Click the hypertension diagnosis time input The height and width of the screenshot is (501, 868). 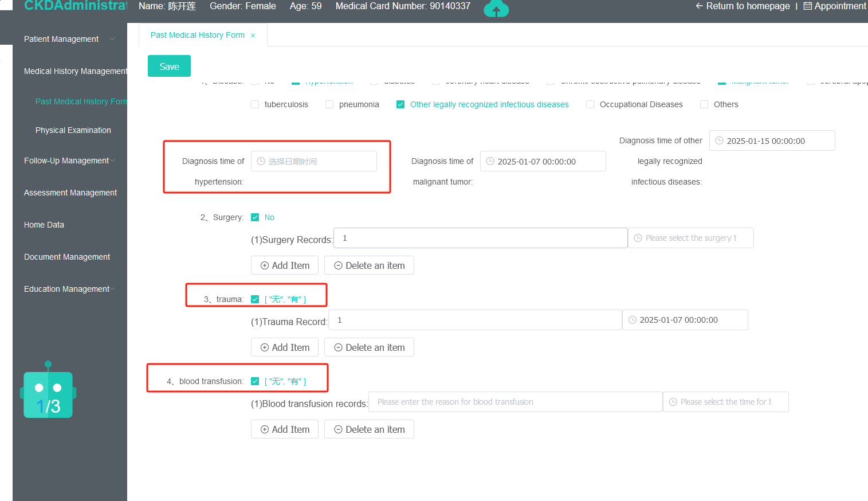coord(314,161)
